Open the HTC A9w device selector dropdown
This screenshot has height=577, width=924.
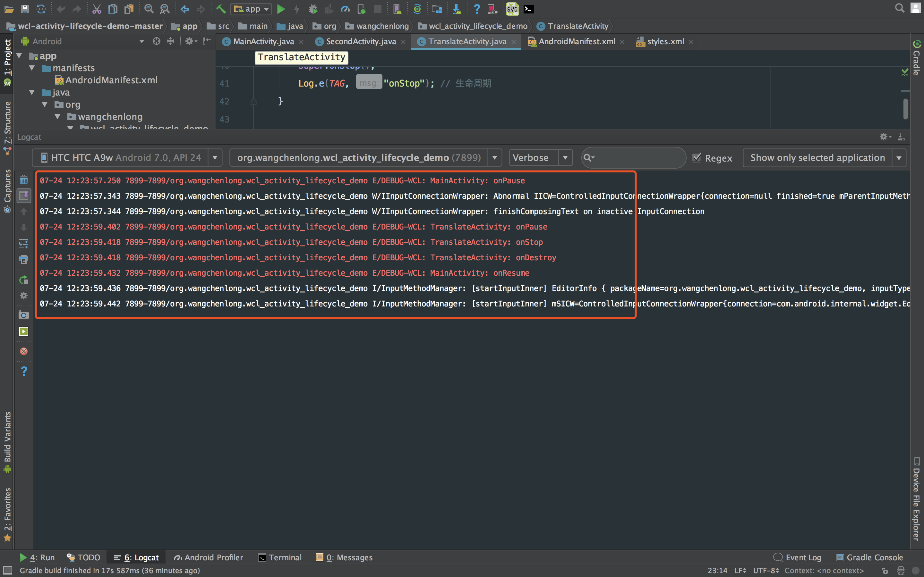pos(127,158)
